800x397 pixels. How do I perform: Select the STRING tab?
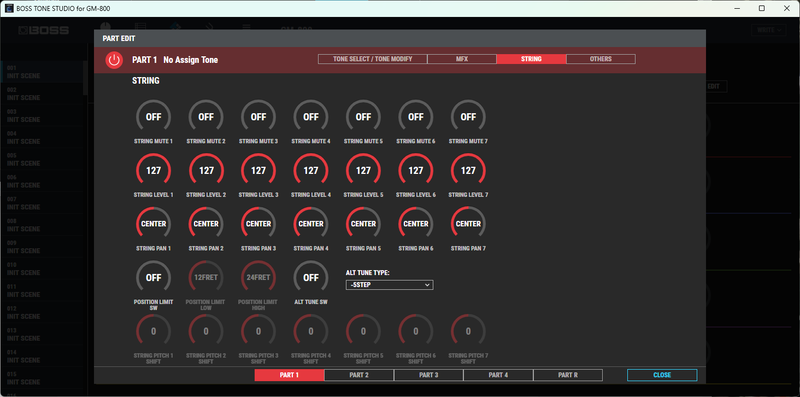point(531,59)
